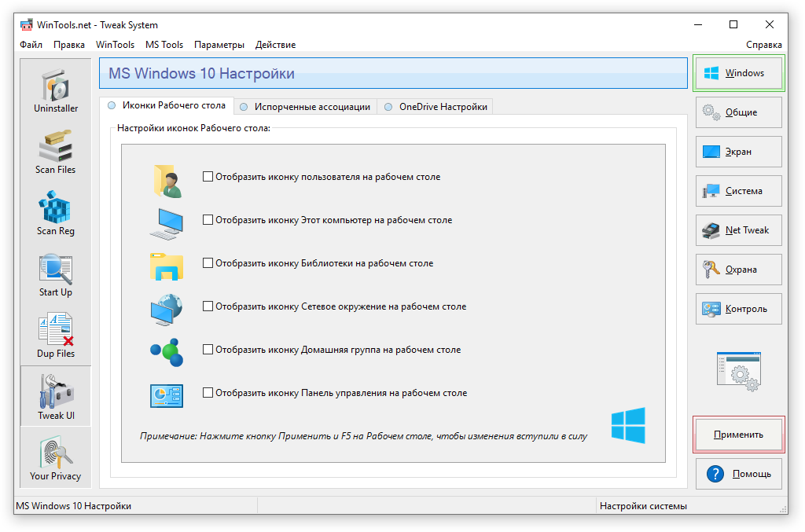Open the Правка menu
The image size is (805, 532).
[x=69, y=45]
